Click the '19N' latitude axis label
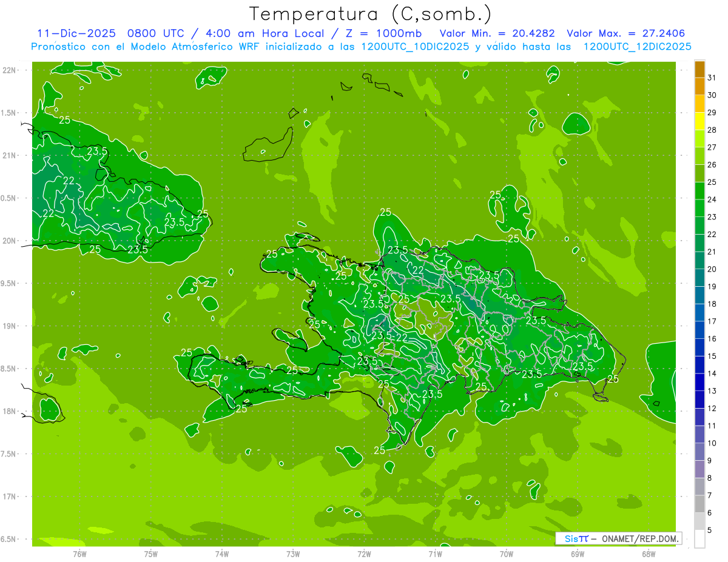The height and width of the screenshot is (562, 728). (x=10, y=326)
